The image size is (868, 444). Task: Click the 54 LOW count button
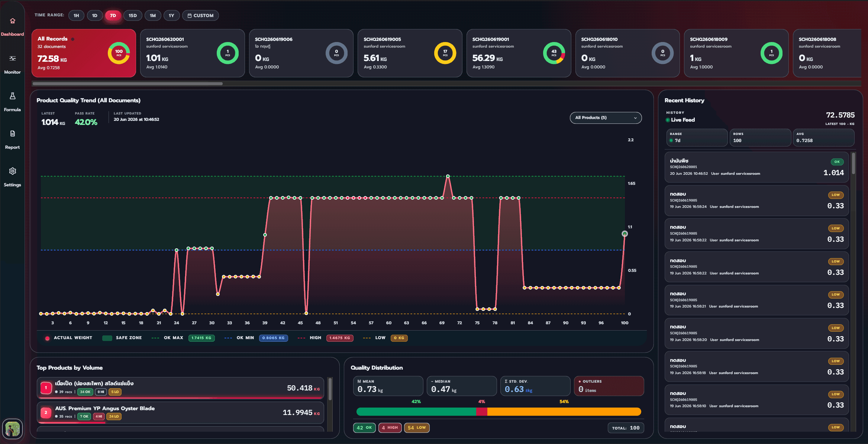click(x=417, y=428)
